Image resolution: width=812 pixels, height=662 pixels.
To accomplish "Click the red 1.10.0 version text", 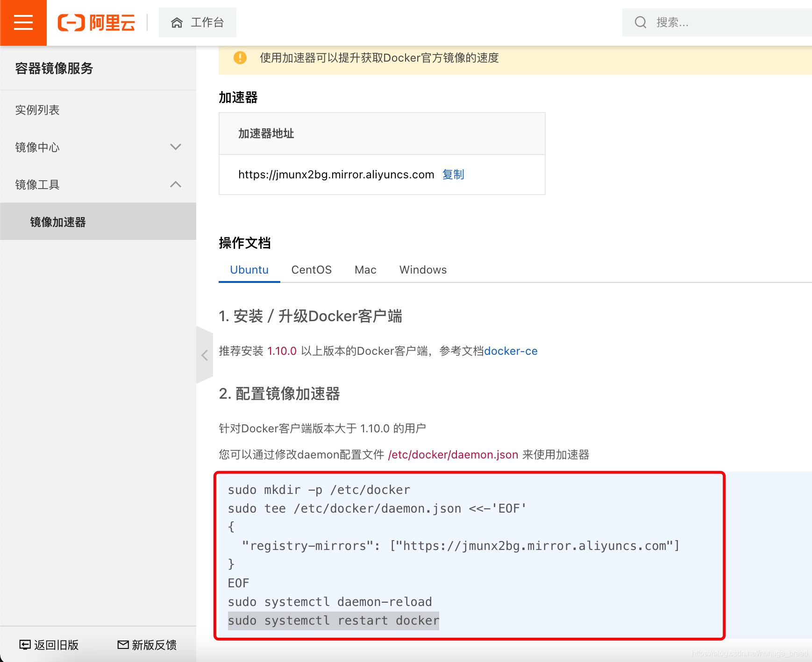I will (282, 351).
